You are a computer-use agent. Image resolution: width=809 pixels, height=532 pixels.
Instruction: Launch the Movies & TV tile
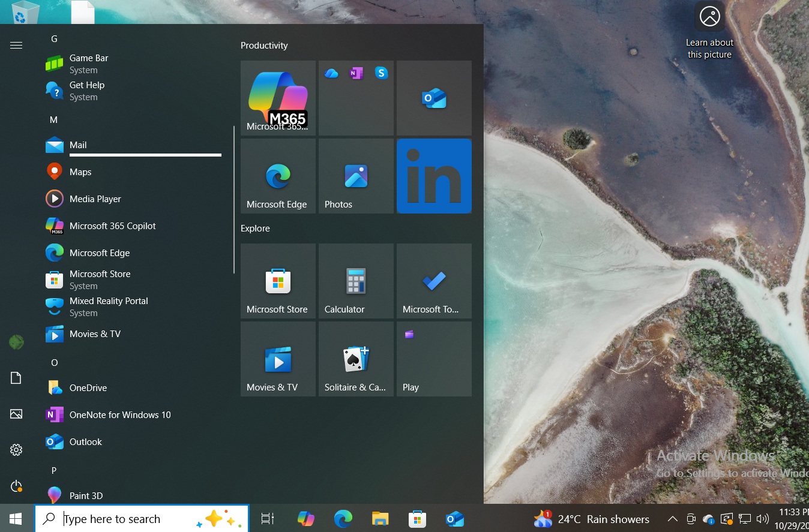coord(278,359)
